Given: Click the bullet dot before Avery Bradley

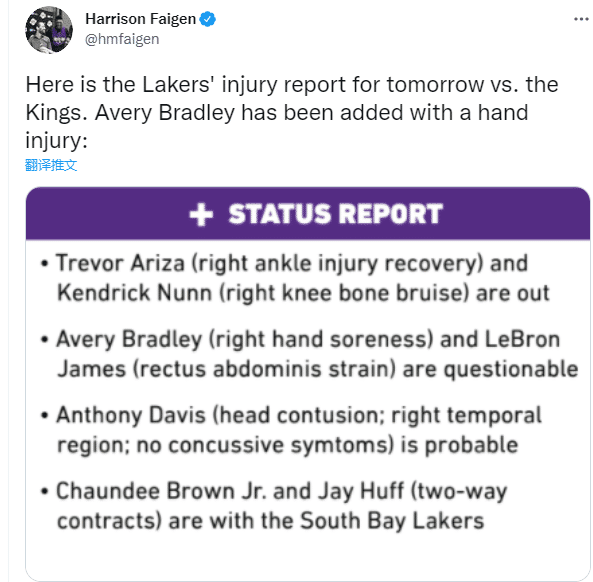Looking at the screenshot, I should (x=45, y=339).
